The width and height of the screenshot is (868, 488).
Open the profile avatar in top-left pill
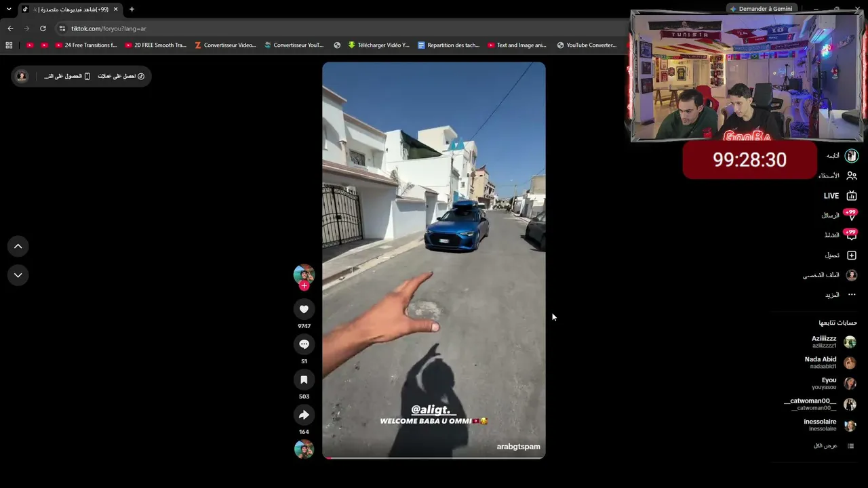[22, 76]
